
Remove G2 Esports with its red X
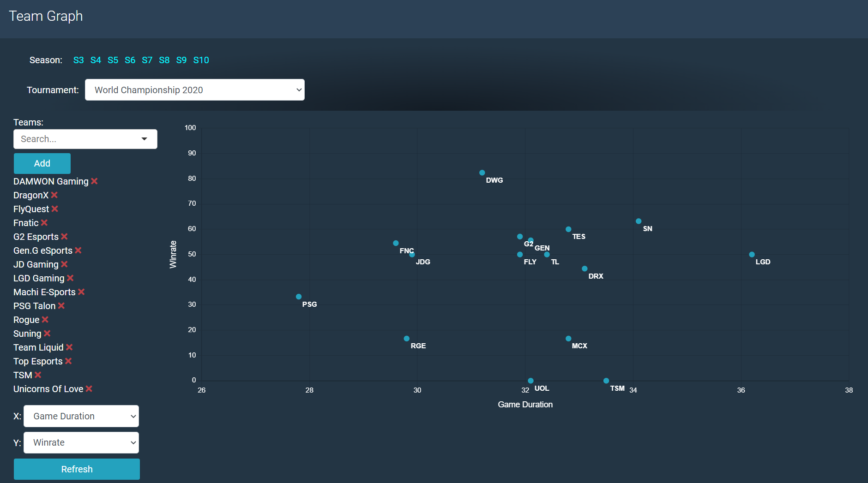[x=65, y=237]
